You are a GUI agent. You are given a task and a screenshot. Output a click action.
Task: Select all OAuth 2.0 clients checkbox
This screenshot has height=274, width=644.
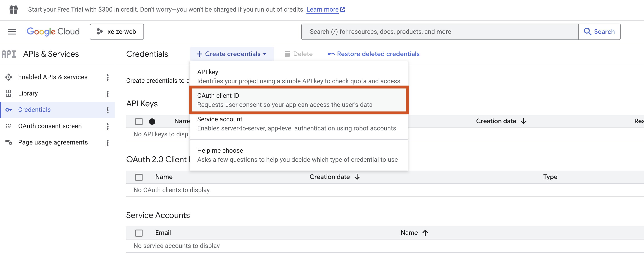point(139,177)
